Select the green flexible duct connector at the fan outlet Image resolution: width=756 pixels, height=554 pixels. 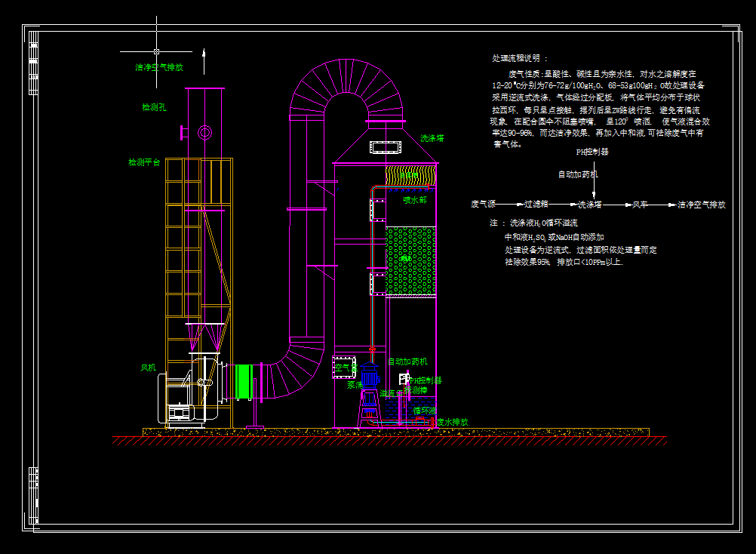[244, 382]
